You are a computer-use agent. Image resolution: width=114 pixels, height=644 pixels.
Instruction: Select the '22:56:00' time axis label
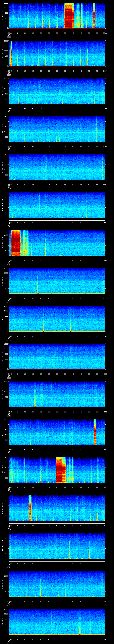[x=9, y=184]
